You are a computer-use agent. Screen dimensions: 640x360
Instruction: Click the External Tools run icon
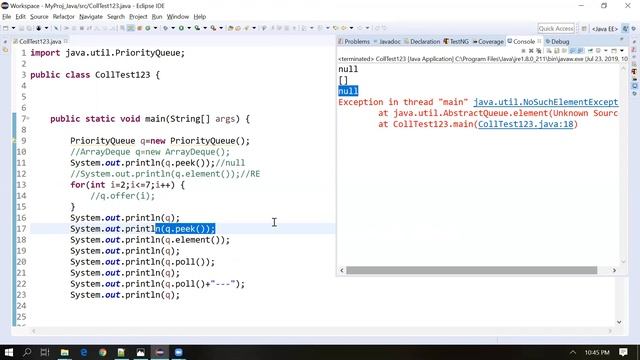[x=213, y=28]
